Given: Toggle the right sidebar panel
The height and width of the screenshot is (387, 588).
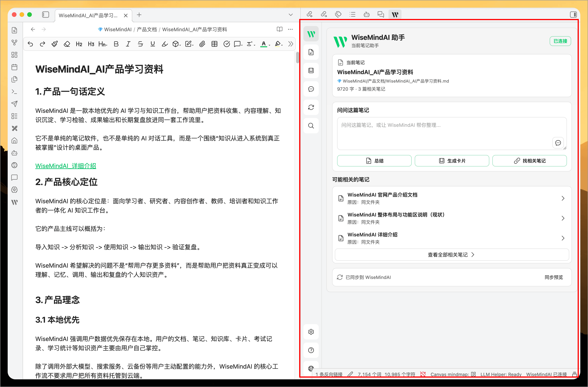Looking at the screenshot, I should click(x=573, y=15).
